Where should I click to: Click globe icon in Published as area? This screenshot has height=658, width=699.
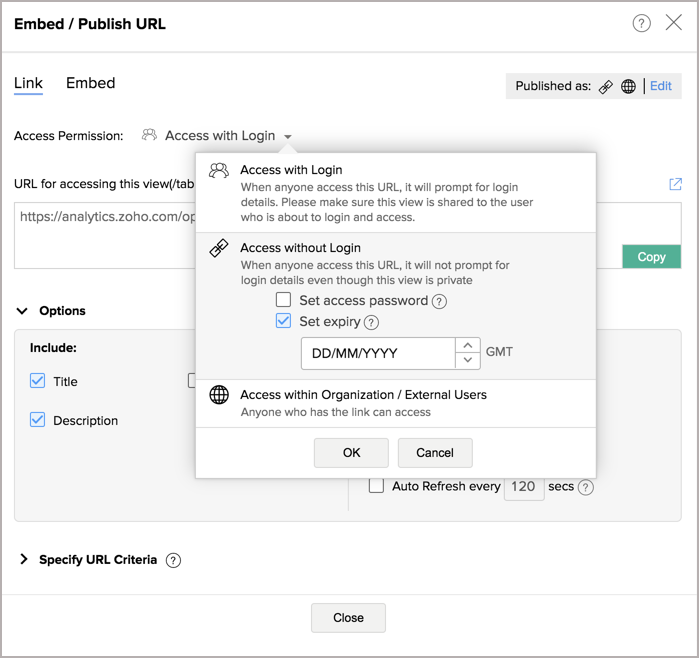pos(628,86)
